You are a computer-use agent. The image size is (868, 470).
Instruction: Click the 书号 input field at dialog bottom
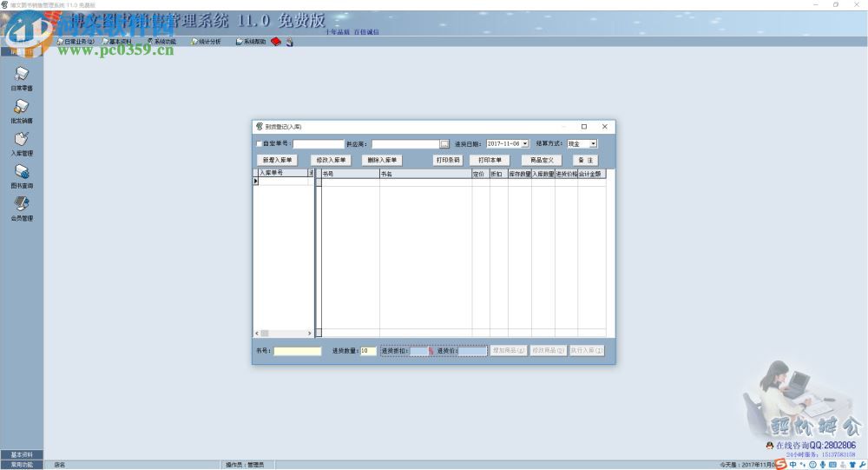pyautogui.click(x=297, y=351)
